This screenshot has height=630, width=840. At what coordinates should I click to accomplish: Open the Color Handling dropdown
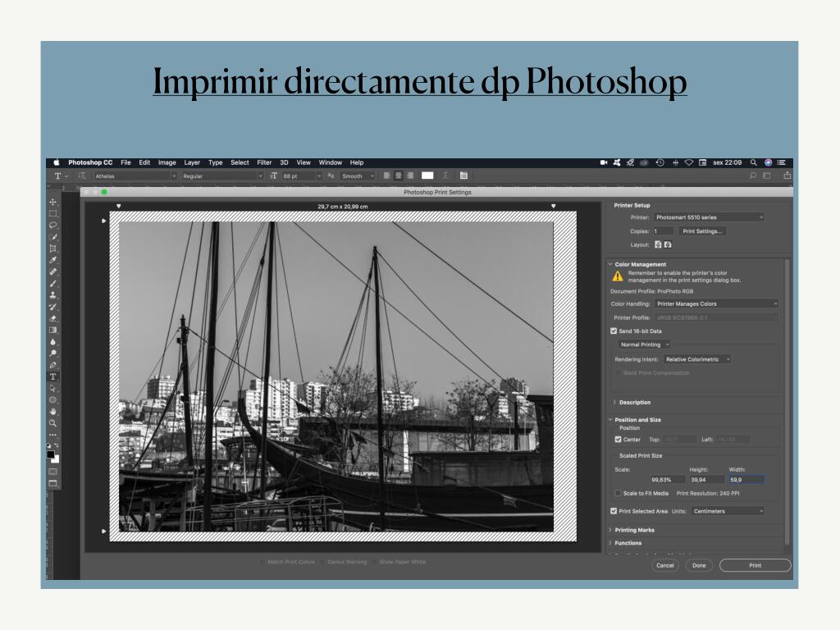click(716, 304)
